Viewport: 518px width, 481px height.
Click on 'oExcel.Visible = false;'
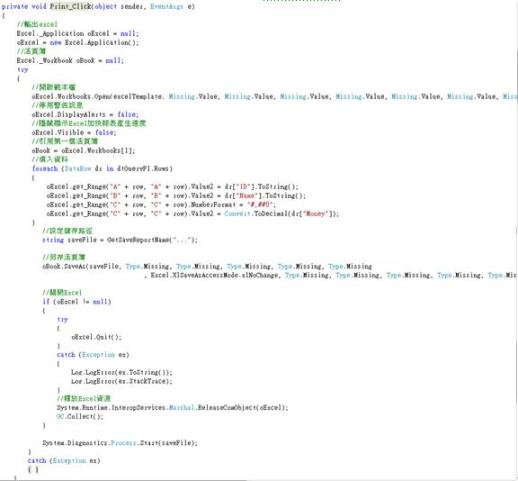click(74, 133)
